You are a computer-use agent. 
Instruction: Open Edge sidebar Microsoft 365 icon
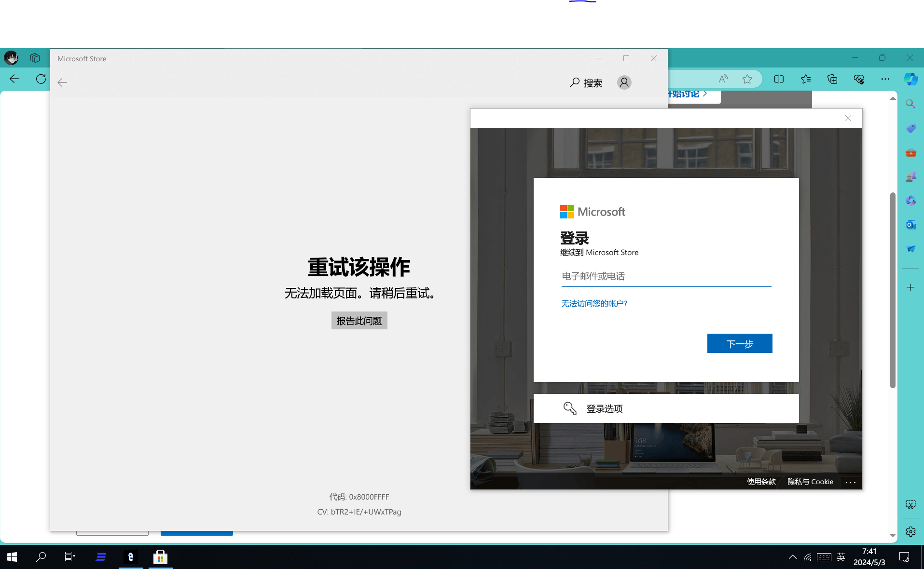pos(910,201)
